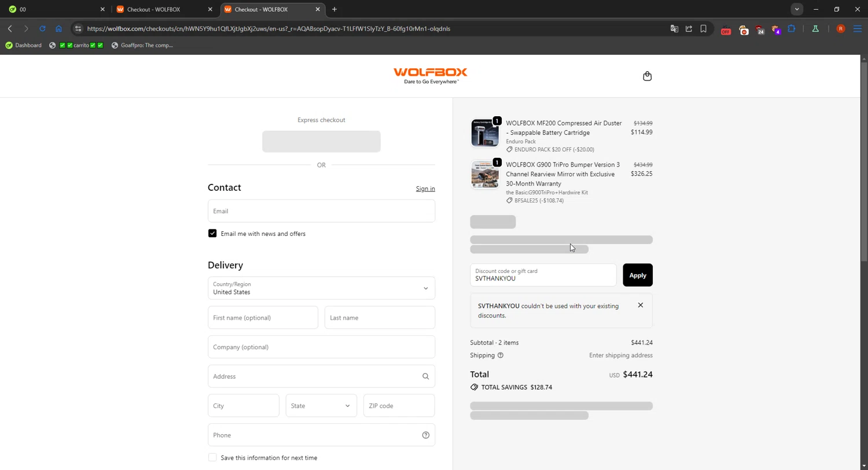Click the G900 TriPro product thumbnail

pyautogui.click(x=484, y=174)
